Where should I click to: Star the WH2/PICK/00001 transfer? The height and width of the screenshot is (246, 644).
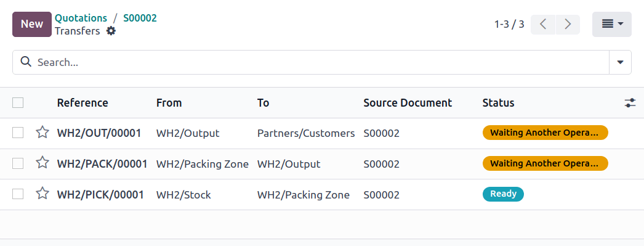tap(42, 194)
